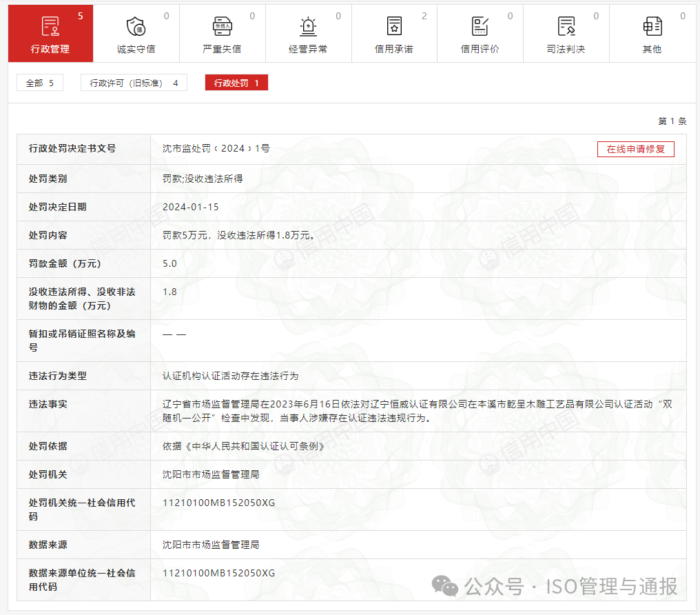The height and width of the screenshot is (615, 700).
Task: Open the 其他 category icon
Action: click(652, 26)
